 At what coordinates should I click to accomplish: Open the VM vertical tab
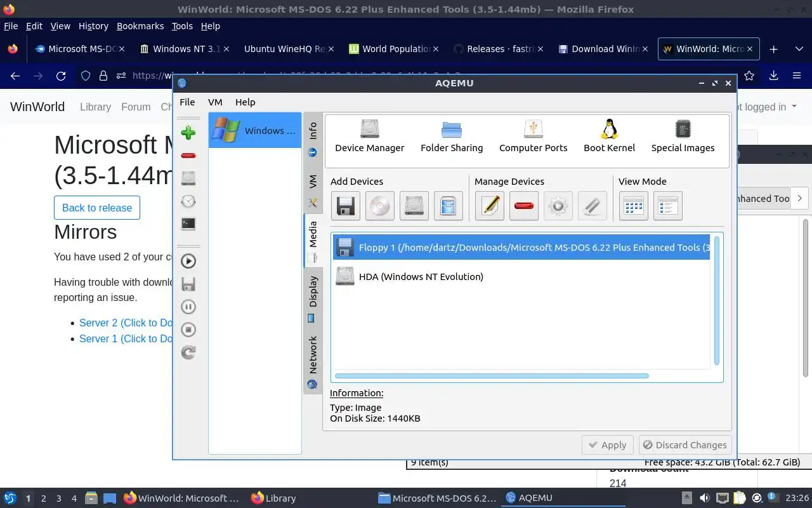pyautogui.click(x=313, y=190)
